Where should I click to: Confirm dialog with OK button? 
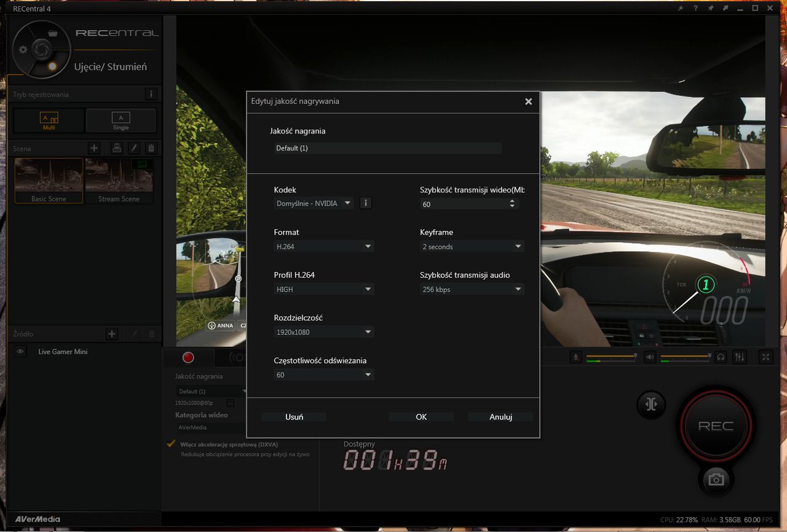421,417
